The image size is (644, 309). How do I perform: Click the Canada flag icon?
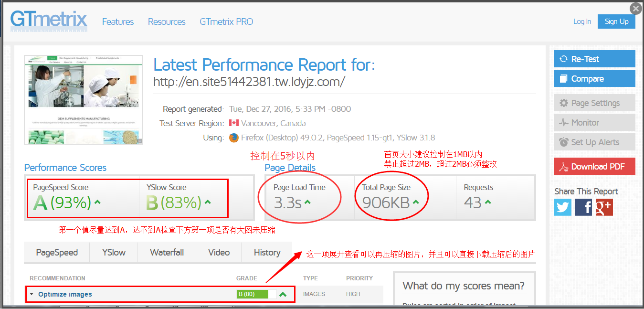coord(233,123)
